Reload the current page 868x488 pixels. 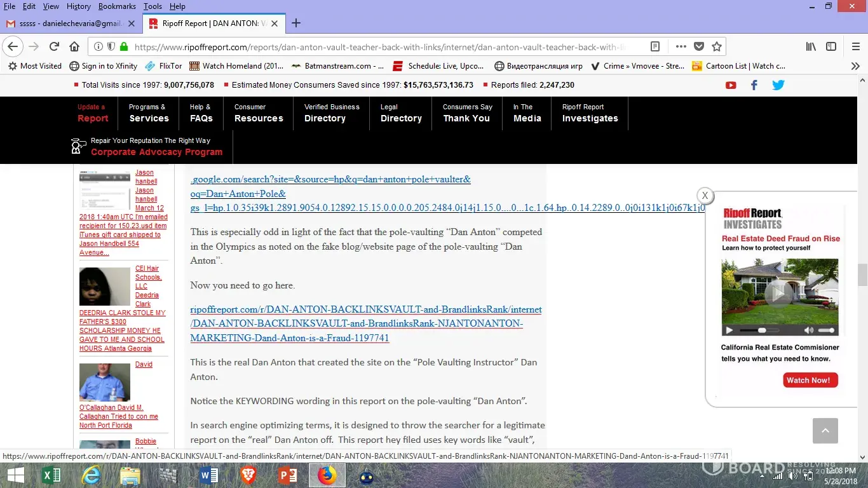click(x=55, y=46)
